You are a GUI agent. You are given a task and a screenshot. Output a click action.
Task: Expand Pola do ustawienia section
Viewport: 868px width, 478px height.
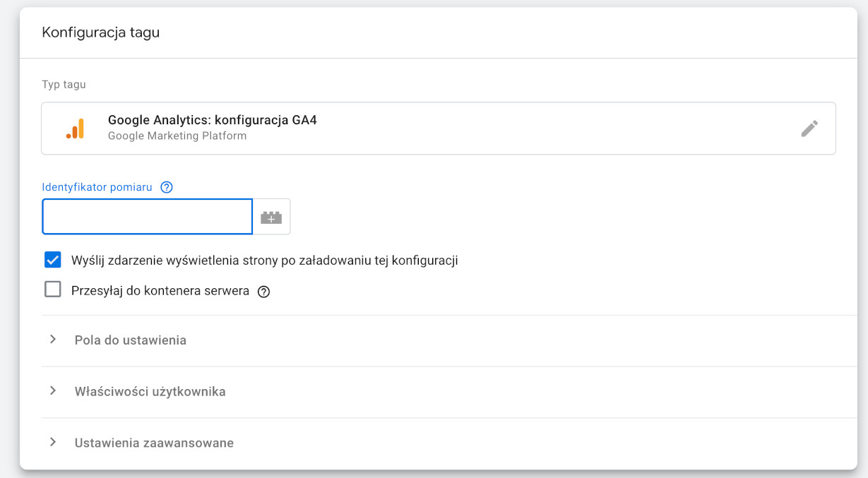pos(449,340)
